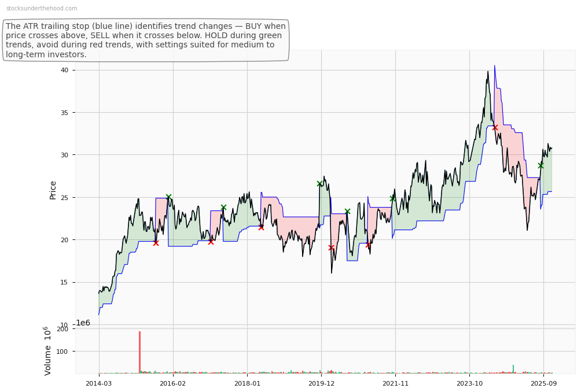This screenshot has height=392, width=581.
Task: Select the red sell marker just after 2018-01
Action: coord(261,227)
